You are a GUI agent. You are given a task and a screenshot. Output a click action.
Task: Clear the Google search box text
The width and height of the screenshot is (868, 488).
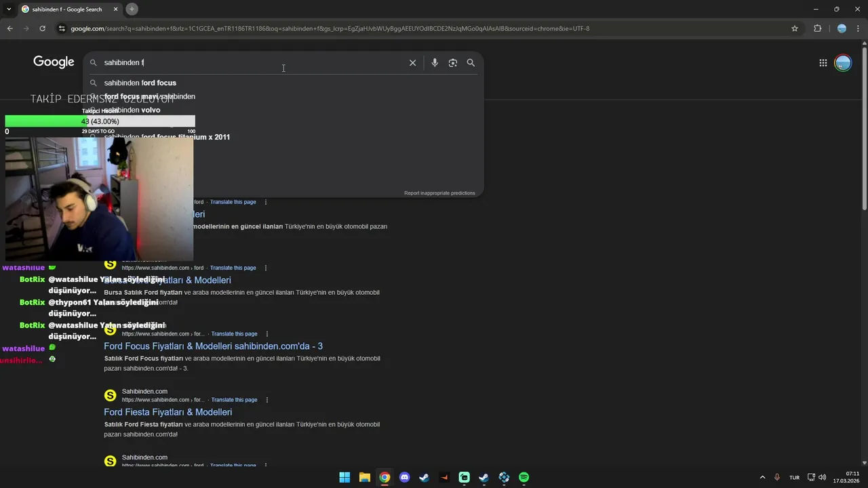coord(412,62)
